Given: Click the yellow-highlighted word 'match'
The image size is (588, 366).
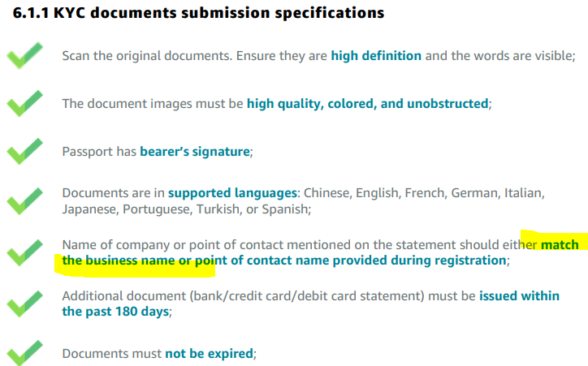Looking at the screenshot, I should click(560, 244).
